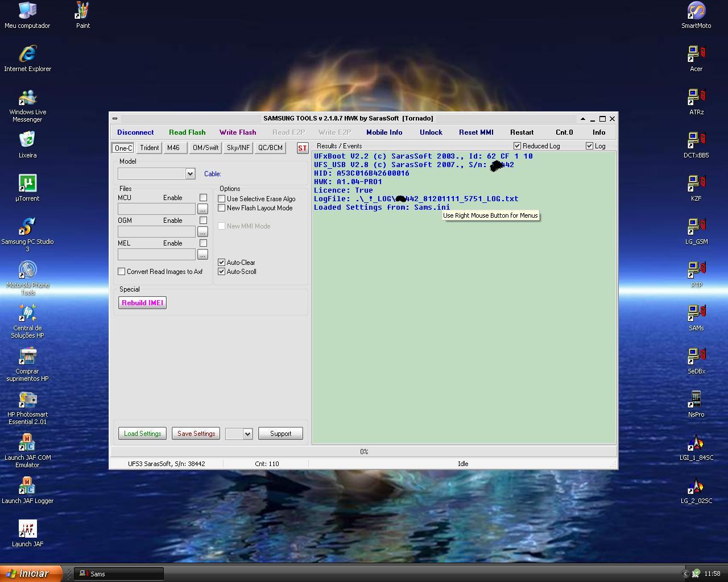Switch to the QC/BCM tab
This screenshot has height=582, width=728.
click(x=270, y=148)
